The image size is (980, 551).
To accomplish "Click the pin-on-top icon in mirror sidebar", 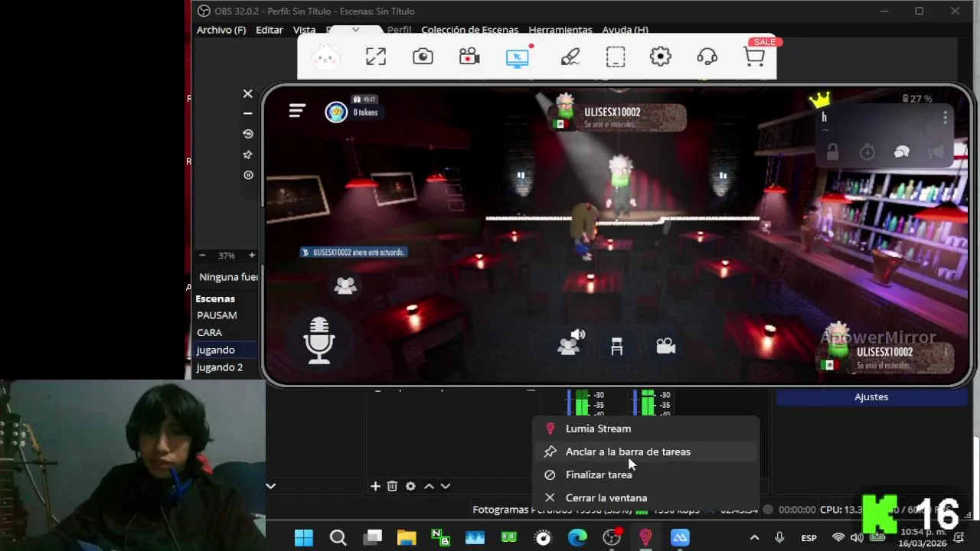I will pyautogui.click(x=247, y=155).
